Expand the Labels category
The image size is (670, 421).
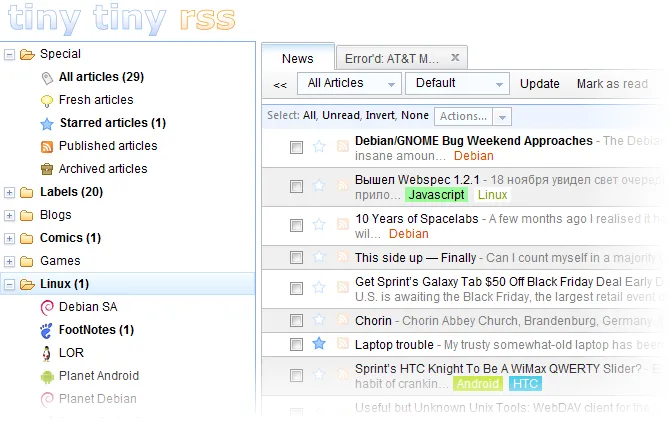[9, 193]
